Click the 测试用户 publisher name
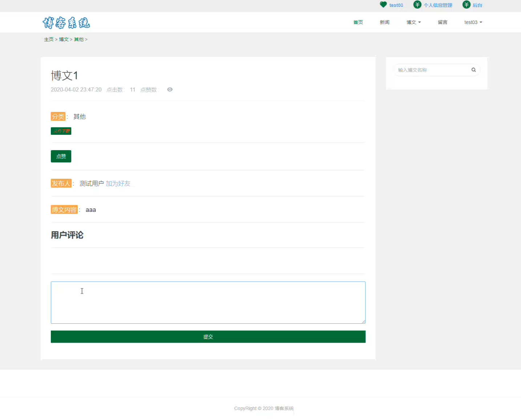This screenshot has width=521, height=420. (x=92, y=183)
